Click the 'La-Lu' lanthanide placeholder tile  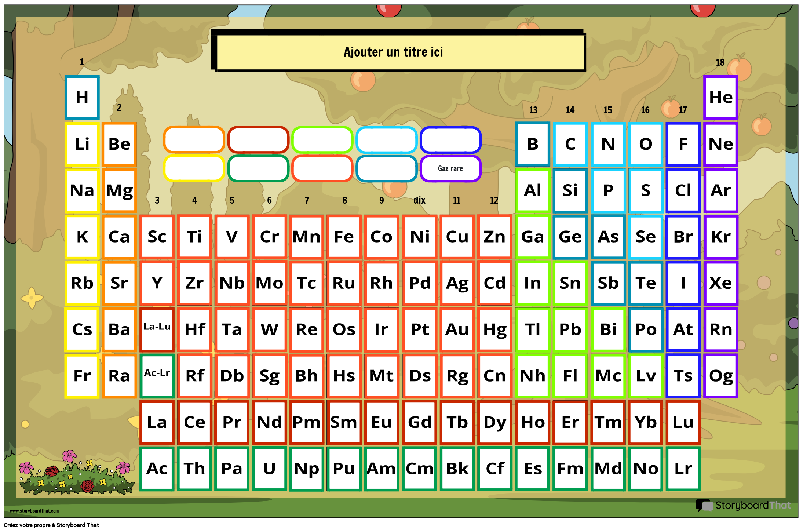157,329
